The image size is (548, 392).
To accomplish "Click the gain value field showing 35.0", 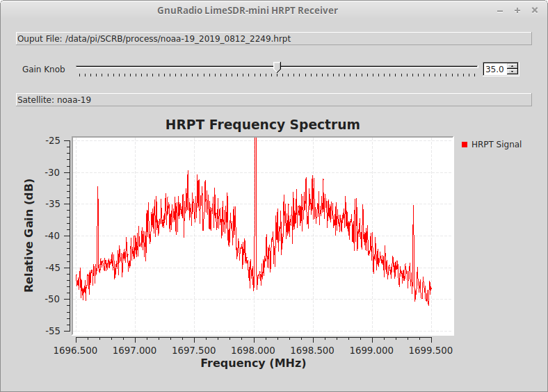I will [494, 70].
